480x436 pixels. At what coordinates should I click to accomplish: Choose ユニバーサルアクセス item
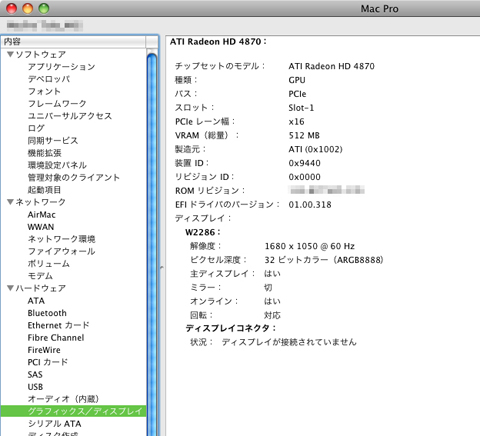(70, 116)
